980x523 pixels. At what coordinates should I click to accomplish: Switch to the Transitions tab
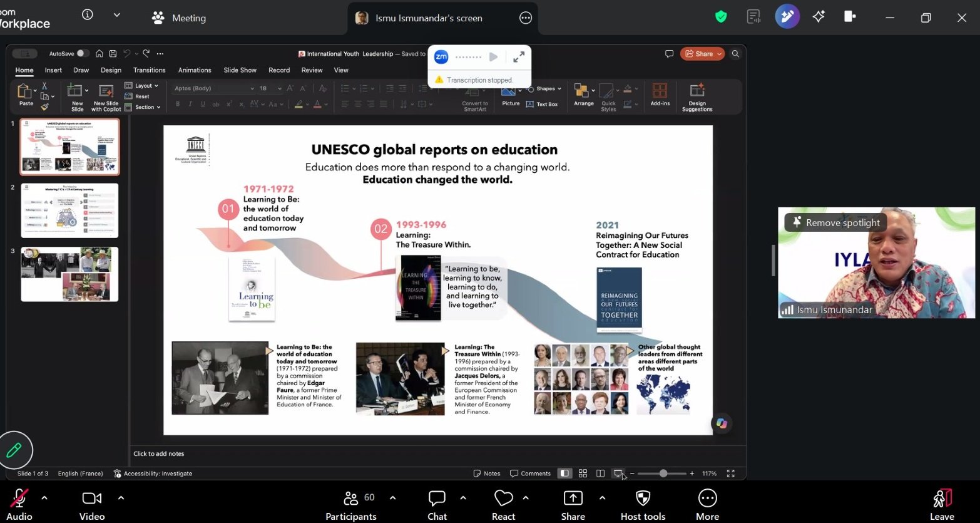(x=150, y=70)
